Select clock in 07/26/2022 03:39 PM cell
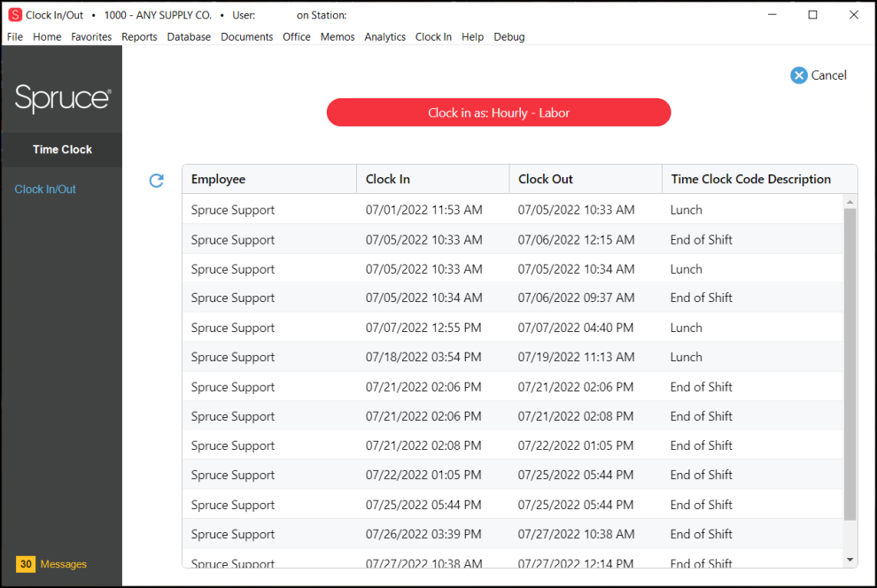Viewport: 877px width, 588px height. (x=423, y=534)
